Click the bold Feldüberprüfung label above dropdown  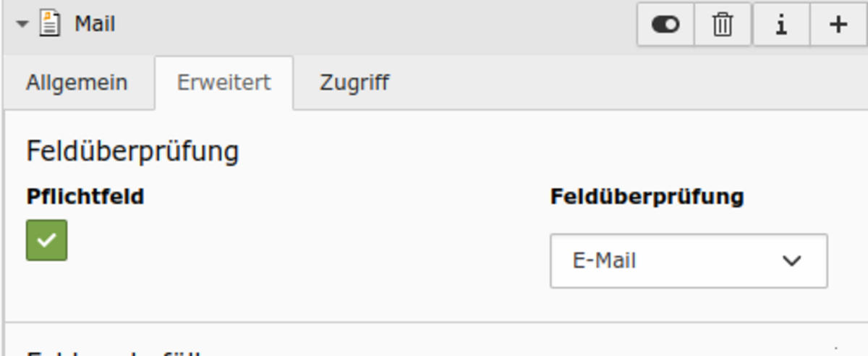[647, 196]
